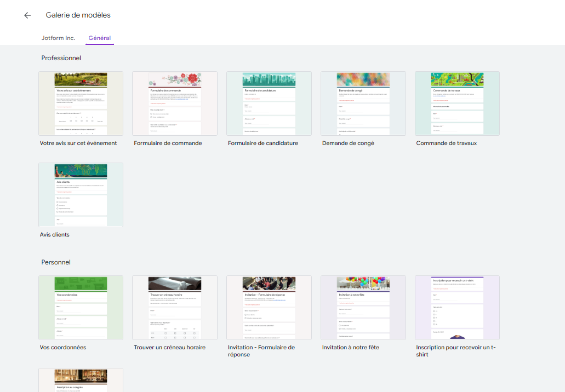Click the Personnel section heading
565x392 pixels.
[x=56, y=262]
